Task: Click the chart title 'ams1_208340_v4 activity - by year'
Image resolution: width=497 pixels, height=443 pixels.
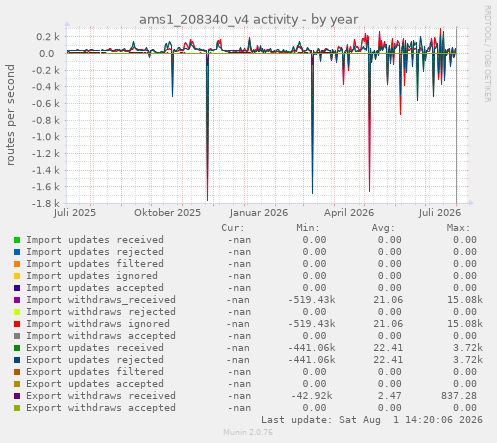Action: 248,19
